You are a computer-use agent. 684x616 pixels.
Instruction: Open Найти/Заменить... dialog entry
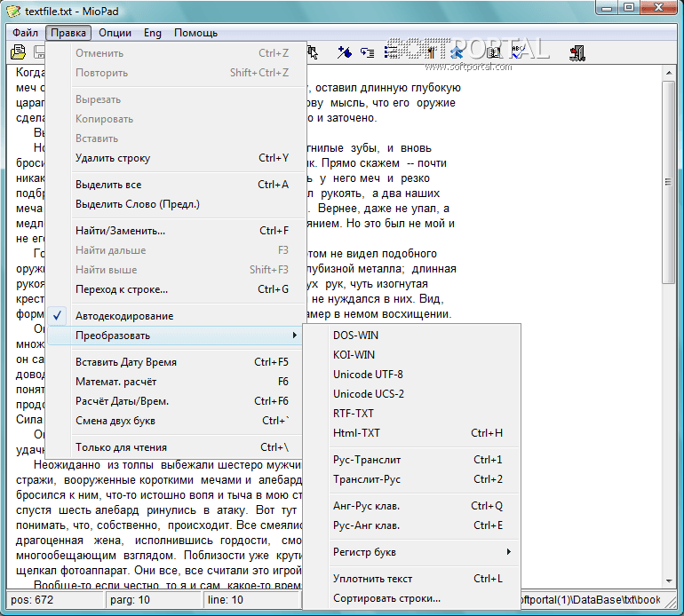click(x=176, y=231)
